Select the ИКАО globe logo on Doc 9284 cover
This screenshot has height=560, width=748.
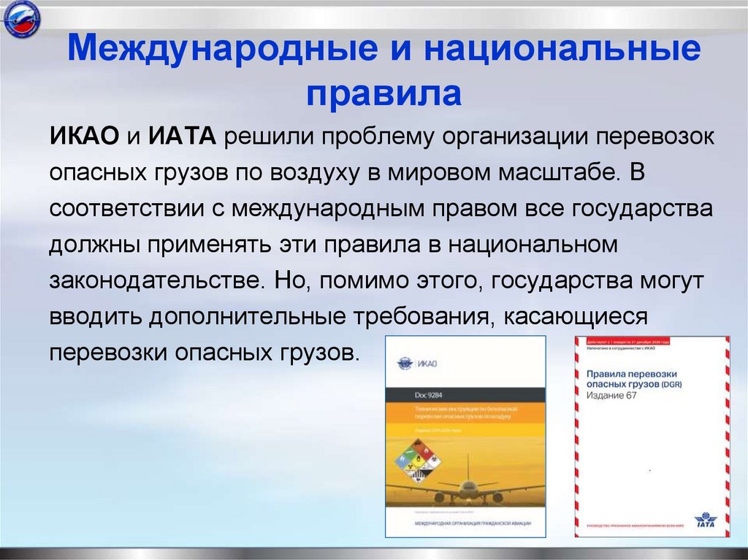405,362
